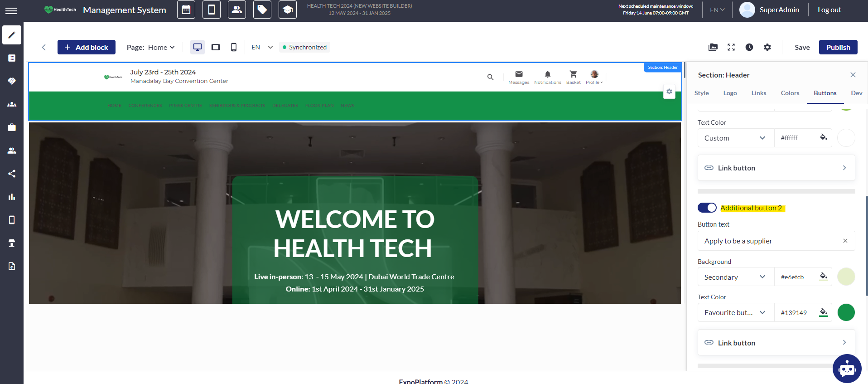Click the Publish button

coord(838,47)
